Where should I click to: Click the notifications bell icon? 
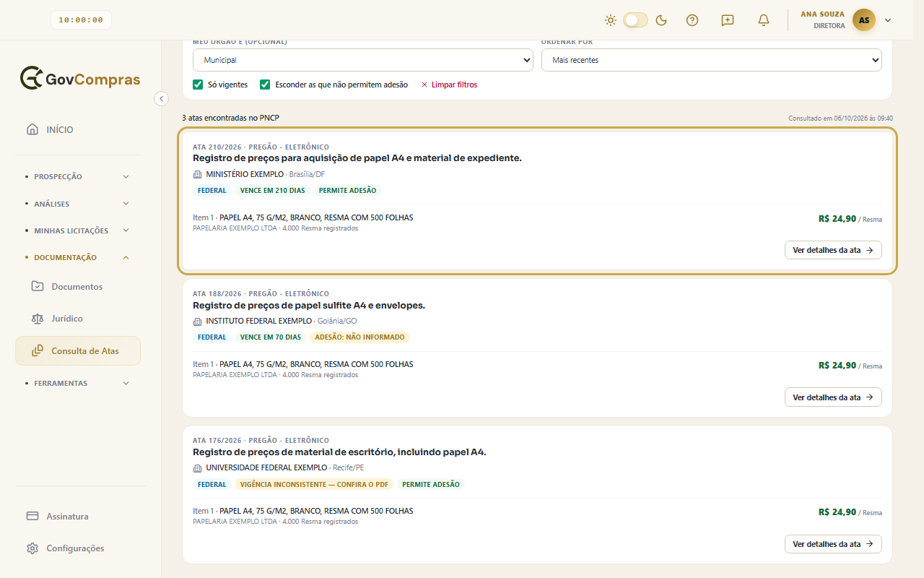click(x=764, y=20)
